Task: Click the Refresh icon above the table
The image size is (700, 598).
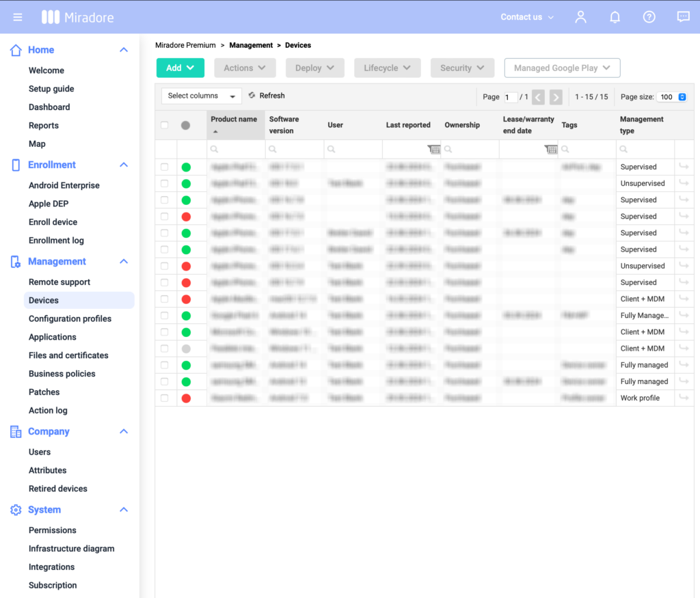Action: point(252,96)
